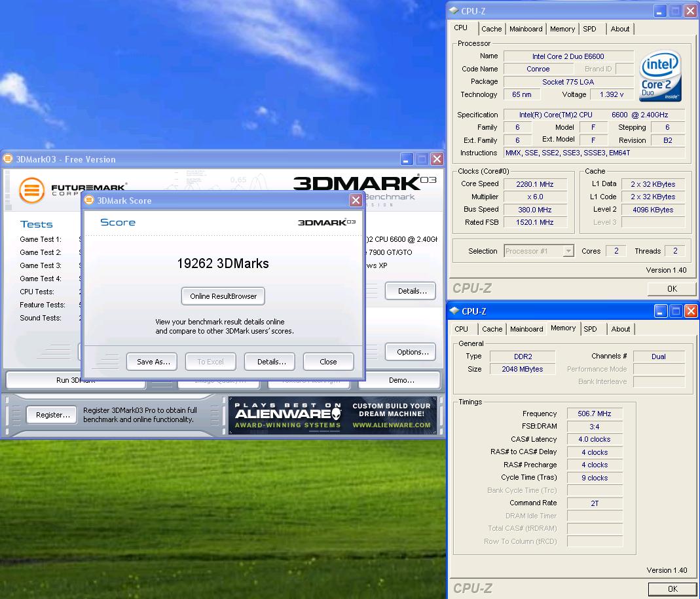
Task: Click the FSB:DRAM value 3:4
Action: tap(594, 427)
